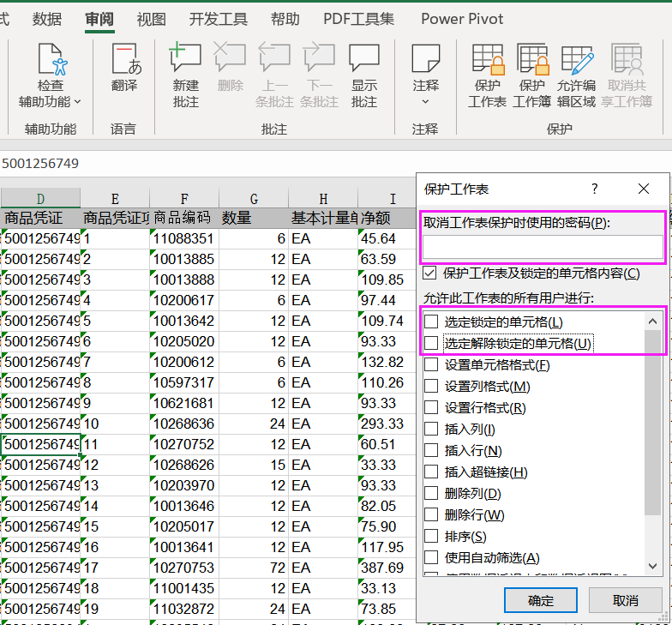
Task: Open the Power Pivot ribbon tab
Action: pyautogui.click(x=462, y=19)
